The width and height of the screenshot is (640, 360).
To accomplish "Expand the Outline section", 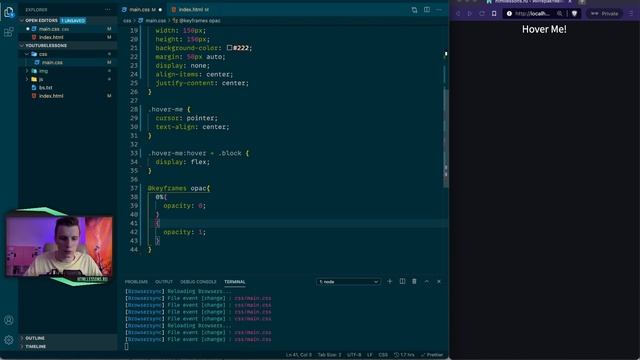I will [35, 338].
